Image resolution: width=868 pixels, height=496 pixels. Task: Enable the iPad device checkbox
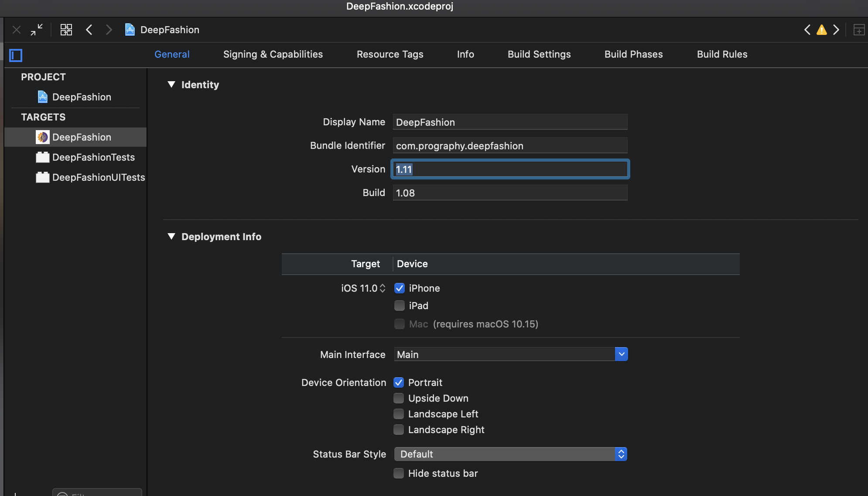pyautogui.click(x=399, y=306)
